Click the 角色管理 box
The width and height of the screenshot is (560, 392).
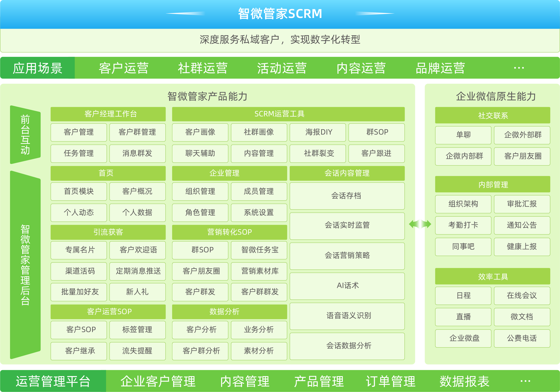(200, 213)
